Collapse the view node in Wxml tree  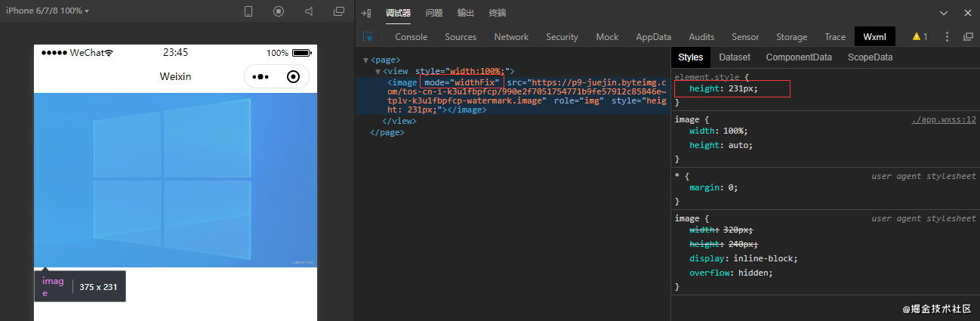378,71
